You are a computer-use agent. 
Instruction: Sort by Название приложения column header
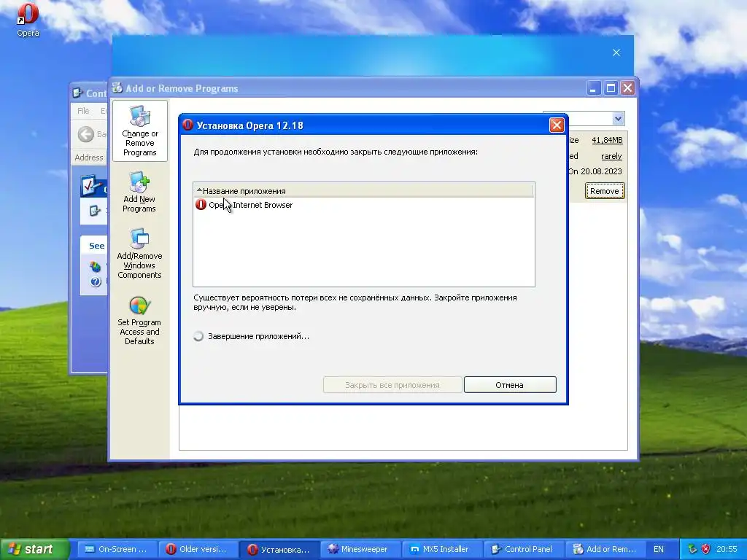coord(363,191)
